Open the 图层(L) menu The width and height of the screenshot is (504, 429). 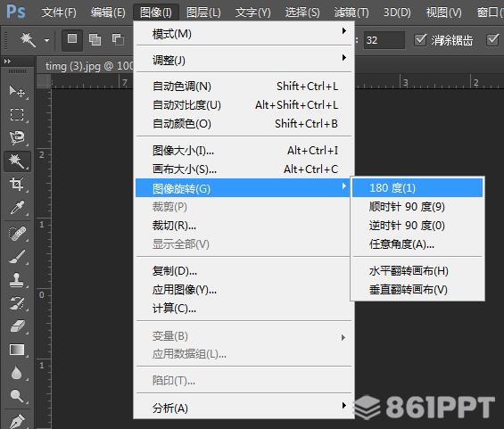point(203,12)
